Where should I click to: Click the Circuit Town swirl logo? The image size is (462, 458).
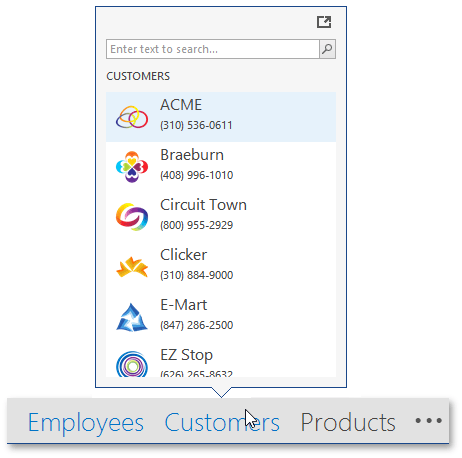(132, 217)
